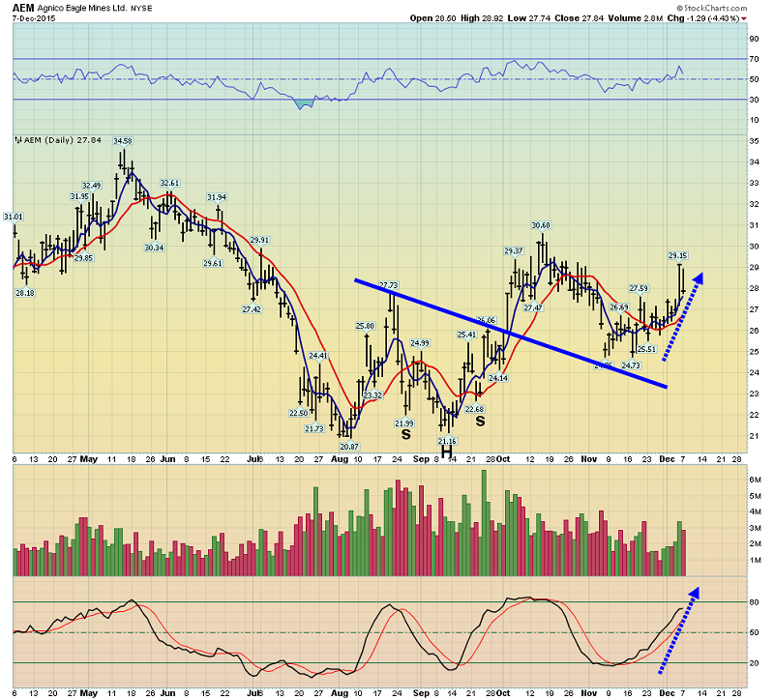Image resolution: width=774 pixels, height=700 pixels.
Task: Click the shaded oversold RSI area
Action: (303, 103)
